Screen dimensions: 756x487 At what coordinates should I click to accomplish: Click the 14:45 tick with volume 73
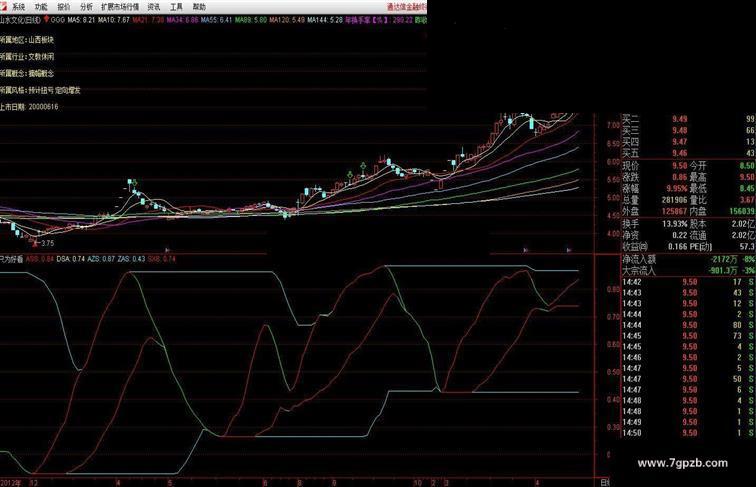tap(688, 336)
